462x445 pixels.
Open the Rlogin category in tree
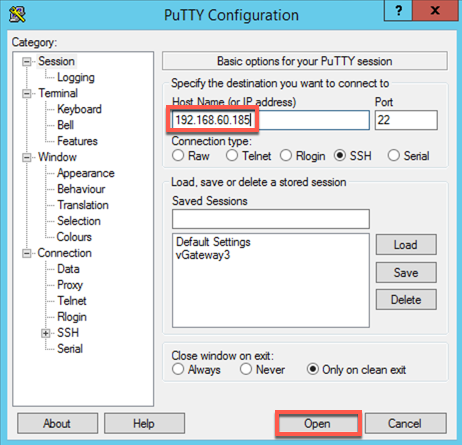(72, 317)
